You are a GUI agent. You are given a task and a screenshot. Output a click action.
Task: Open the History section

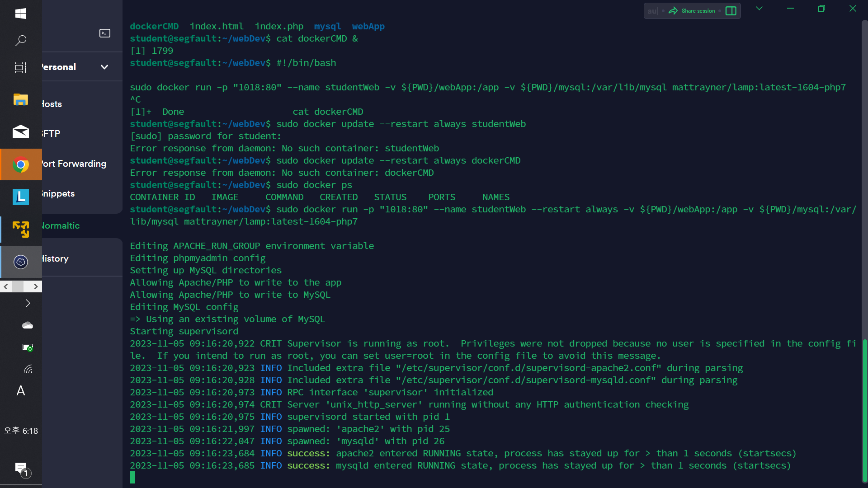coord(55,258)
